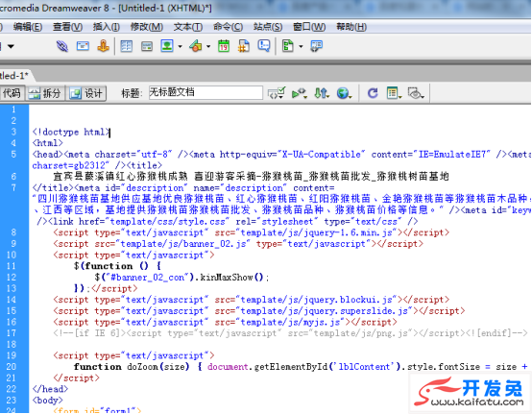Click the Comment insert icon
Screen dimensions: 532x414
pos(264,45)
